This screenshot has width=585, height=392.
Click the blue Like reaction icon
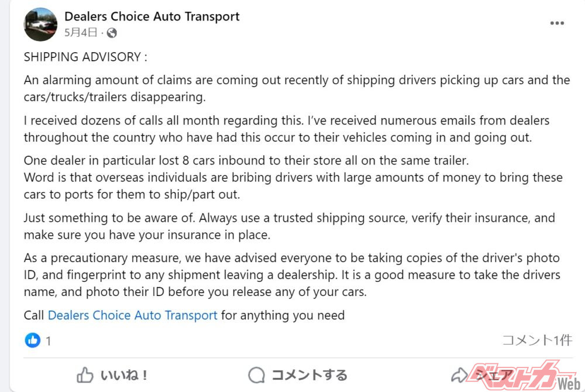pos(32,340)
